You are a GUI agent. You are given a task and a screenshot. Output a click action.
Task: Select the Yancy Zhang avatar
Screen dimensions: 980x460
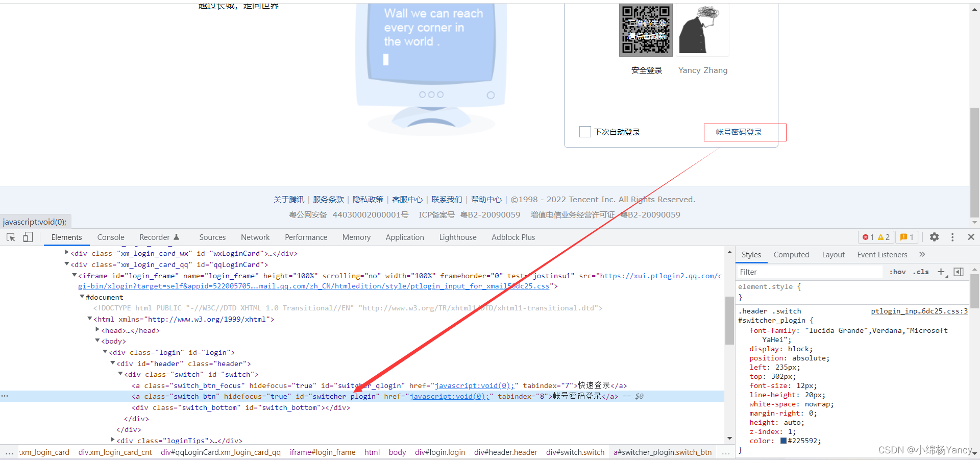pos(702,30)
